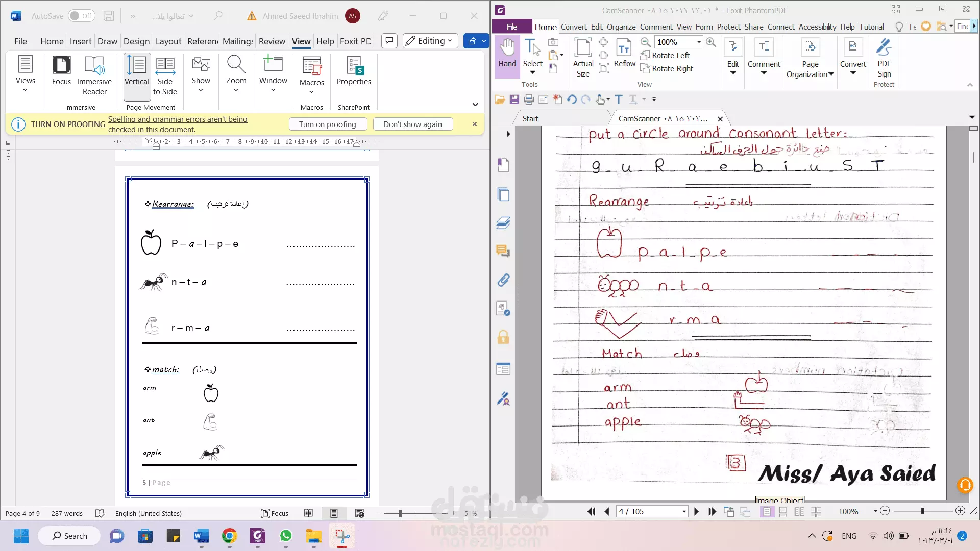Click the Turn on proofing button

pos(327,124)
